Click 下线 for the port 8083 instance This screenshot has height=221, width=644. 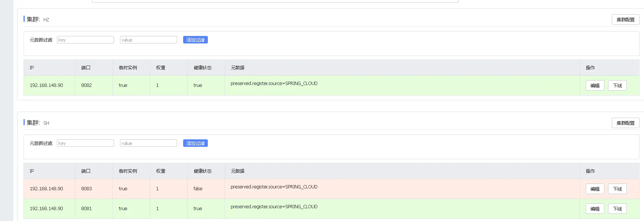(617, 189)
